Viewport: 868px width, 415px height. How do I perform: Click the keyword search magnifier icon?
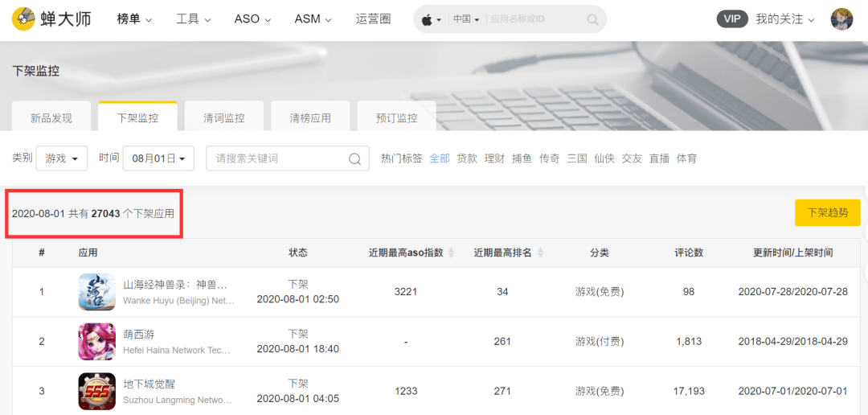pyautogui.click(x=355, y=159)
